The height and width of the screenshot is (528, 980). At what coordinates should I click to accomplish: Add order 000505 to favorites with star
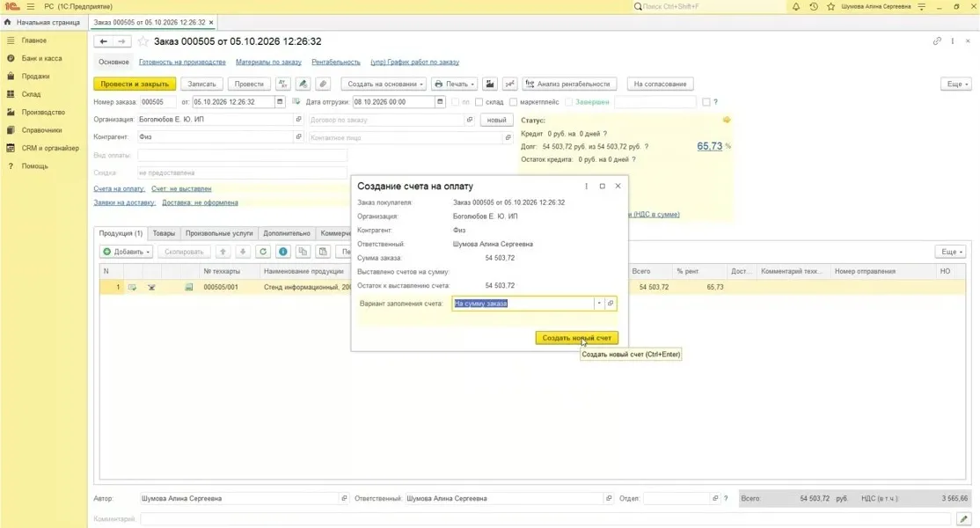point(143,41)
